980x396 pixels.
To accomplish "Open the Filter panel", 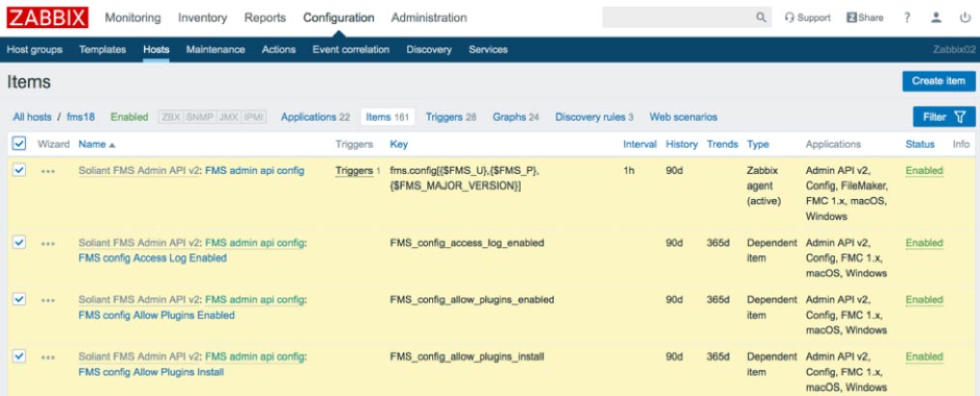I will (943, 117).
